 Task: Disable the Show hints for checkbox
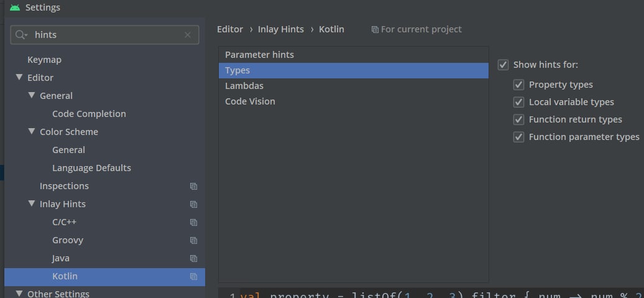click(x=504, y=65)
